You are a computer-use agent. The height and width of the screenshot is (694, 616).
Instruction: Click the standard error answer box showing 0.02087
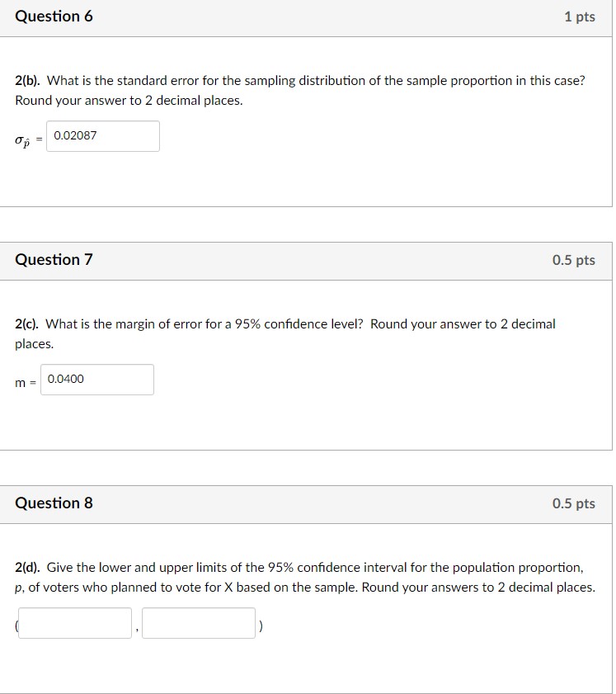(x=102, y=136)
